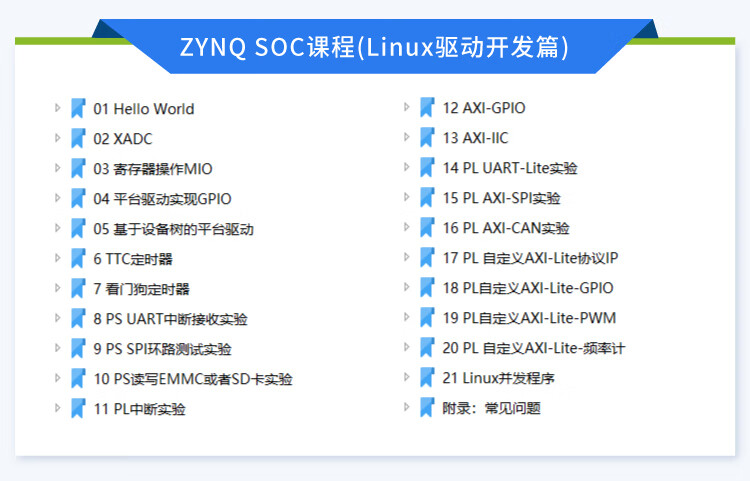This screenshot has width=750, height=481.
Task: Open the '附录：常见问题' entry
Action: coord(491,409)
